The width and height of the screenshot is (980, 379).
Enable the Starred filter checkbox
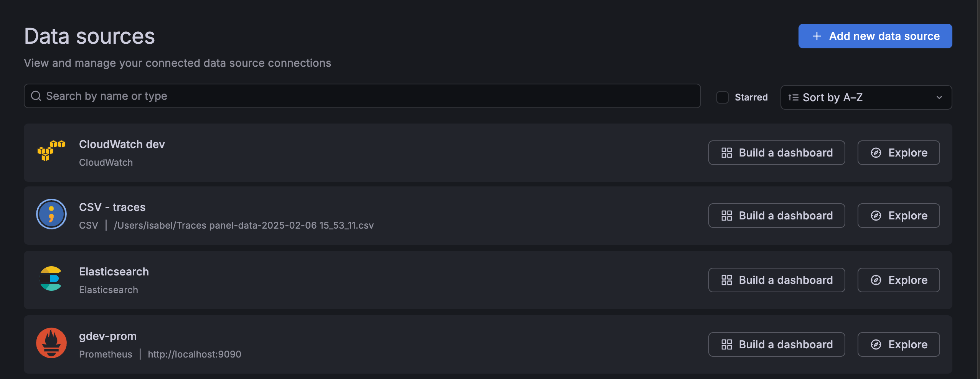pyautogui.click(x=723, y=97)
